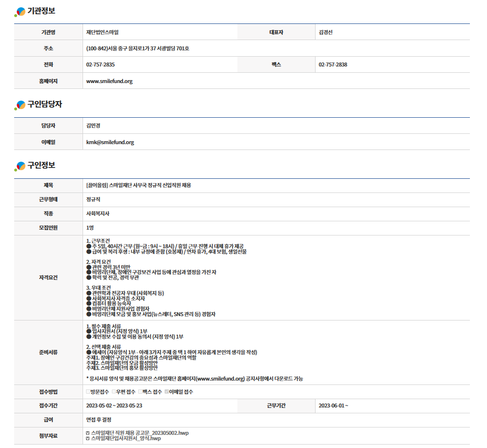Image resolution: width=487 pixels, height=448 pixels.
Task: Select the 구인담당자 section heading
Action: [45, 104]
